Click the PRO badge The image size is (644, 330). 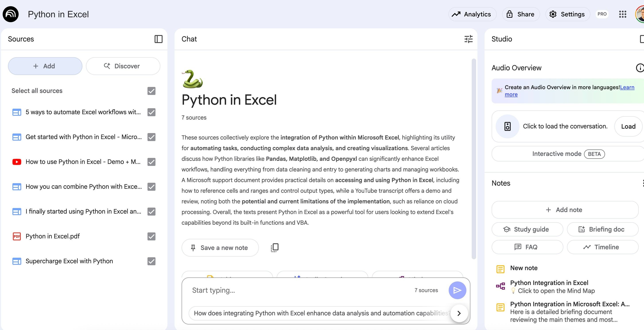click(x=602, y=14)
